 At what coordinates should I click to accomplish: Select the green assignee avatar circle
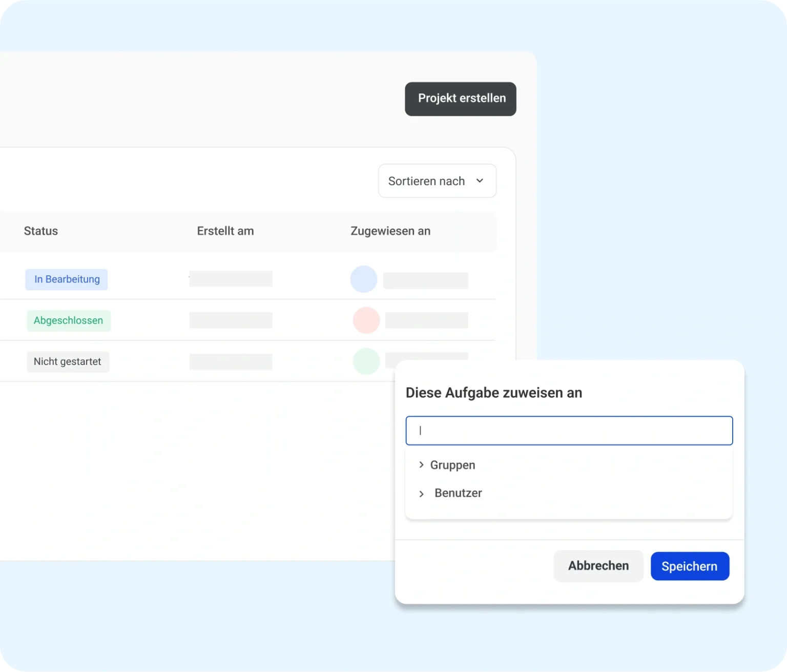(x=366, y=361)
